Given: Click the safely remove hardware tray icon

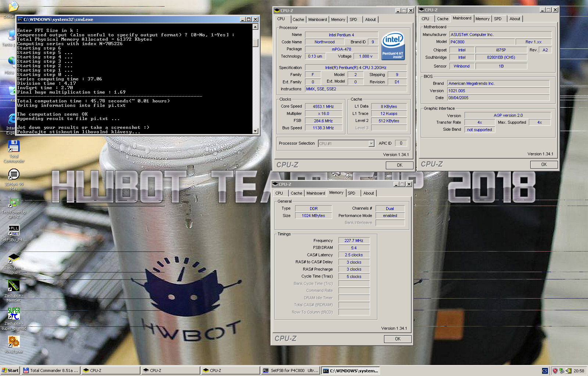Looking at the screenshot, I should (562, 371).
